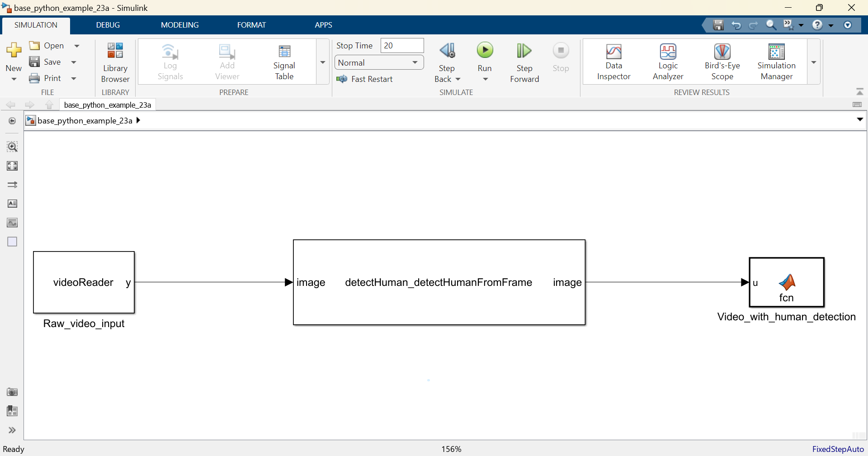
Task: Select the base_python_example_23a model tab
Action: point(108,105)
